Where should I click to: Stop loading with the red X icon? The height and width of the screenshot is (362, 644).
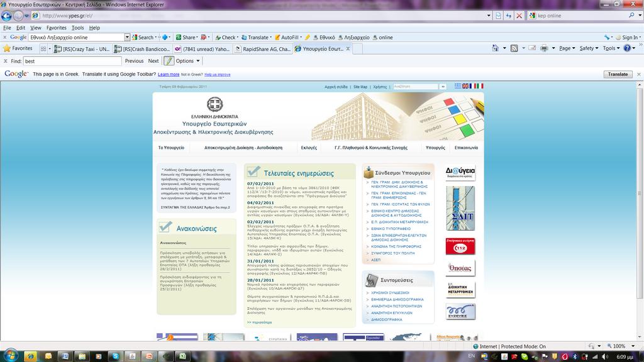(x=519, y=16)
